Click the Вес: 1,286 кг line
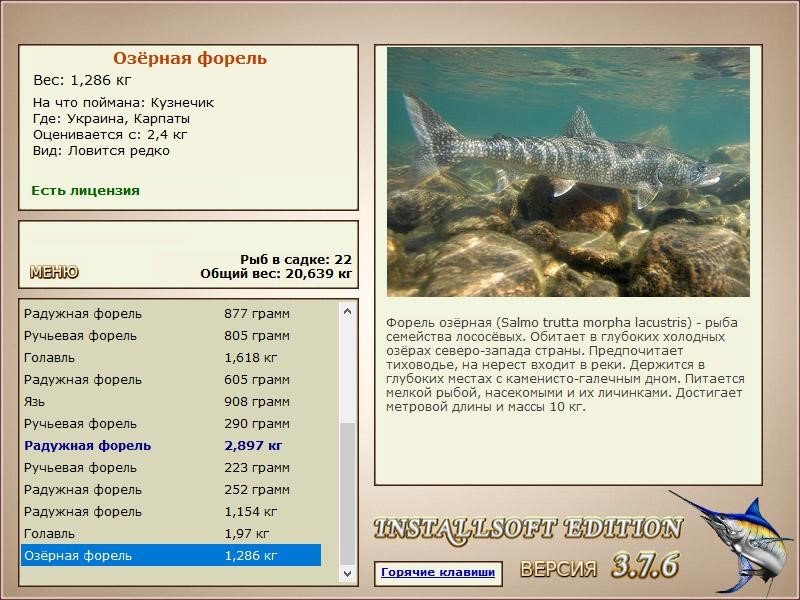 tap(82, 80)
